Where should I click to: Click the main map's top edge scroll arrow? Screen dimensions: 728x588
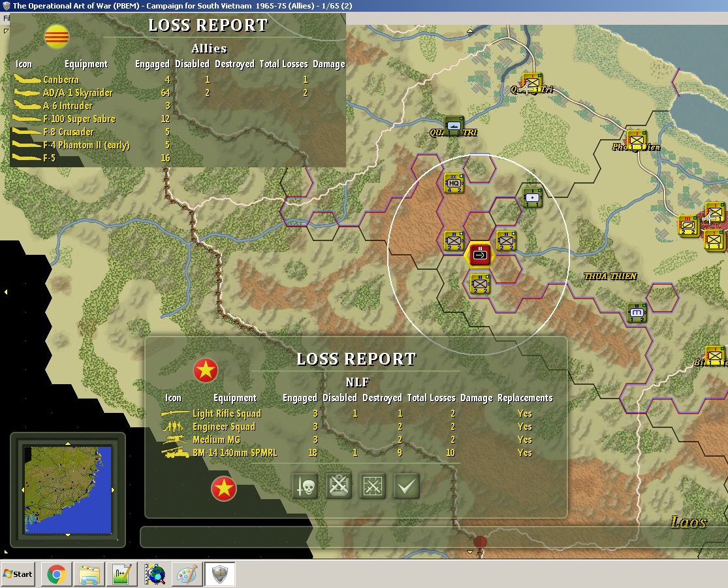[470, 31]
